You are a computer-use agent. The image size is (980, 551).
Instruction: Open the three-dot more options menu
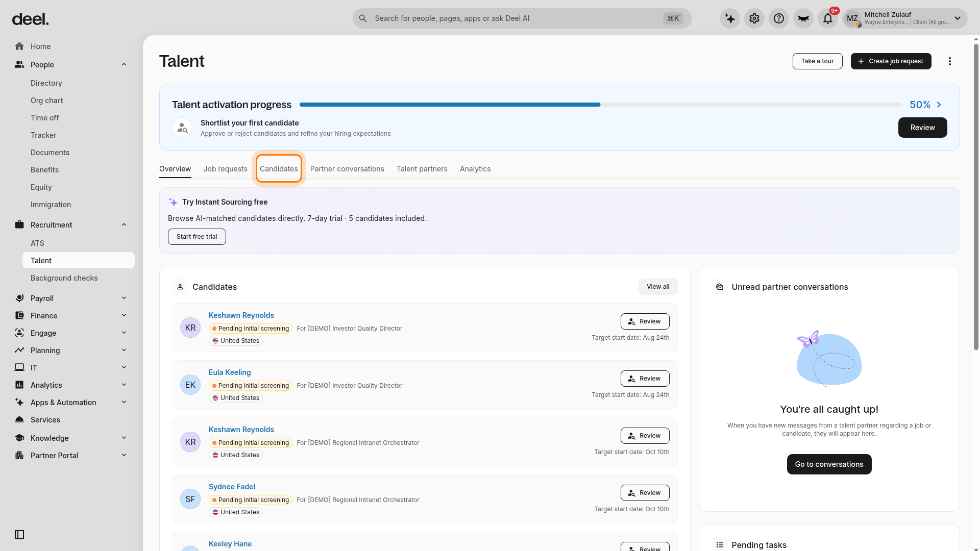(x=950, y=61)
